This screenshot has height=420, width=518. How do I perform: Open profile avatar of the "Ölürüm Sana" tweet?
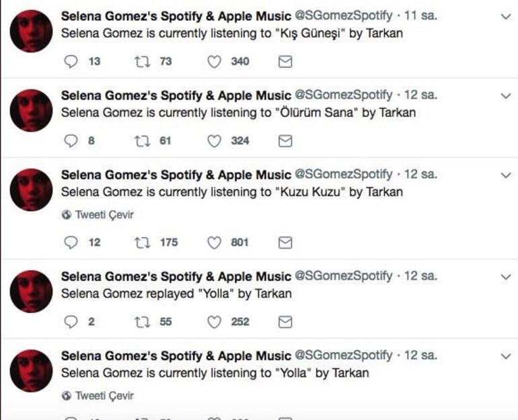pyautogui.click(x=32, y=111)
